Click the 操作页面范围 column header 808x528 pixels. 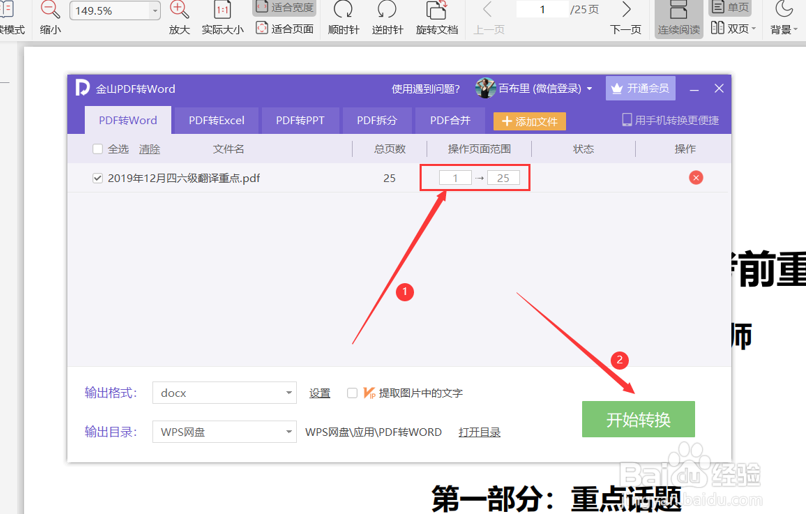(x=479, y=149)
